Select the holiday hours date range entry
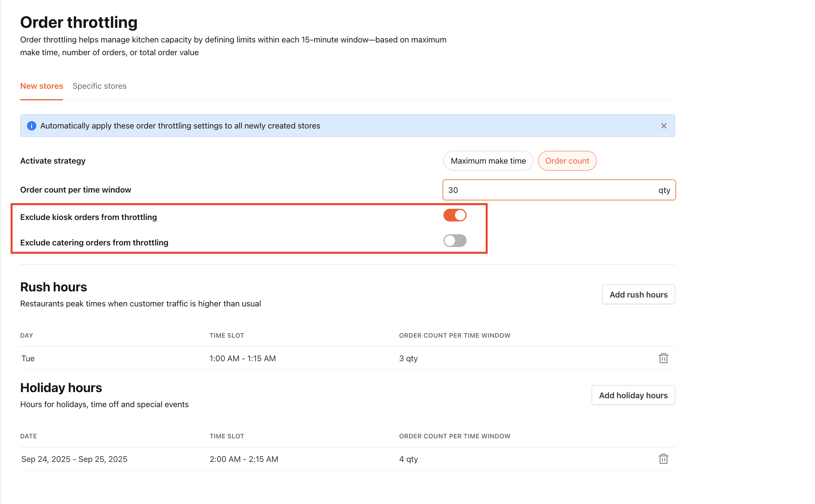The image size is (815, 504). 74,459
